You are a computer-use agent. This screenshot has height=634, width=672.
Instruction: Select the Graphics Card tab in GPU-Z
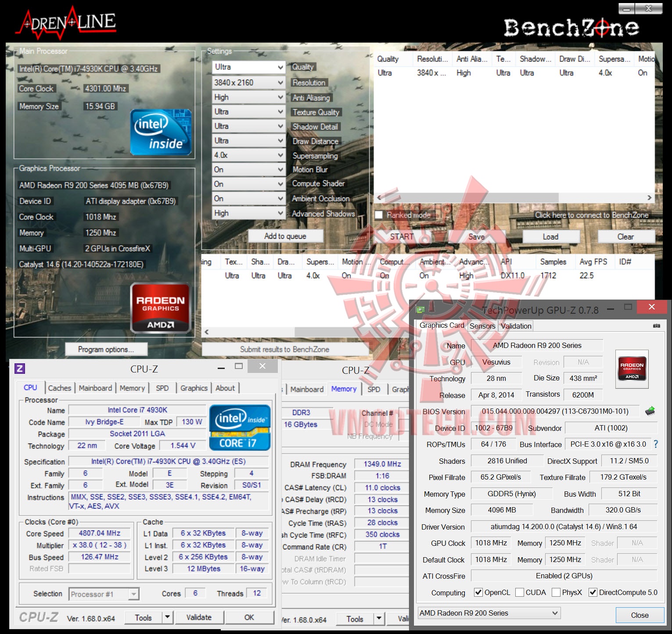point(442,325)
